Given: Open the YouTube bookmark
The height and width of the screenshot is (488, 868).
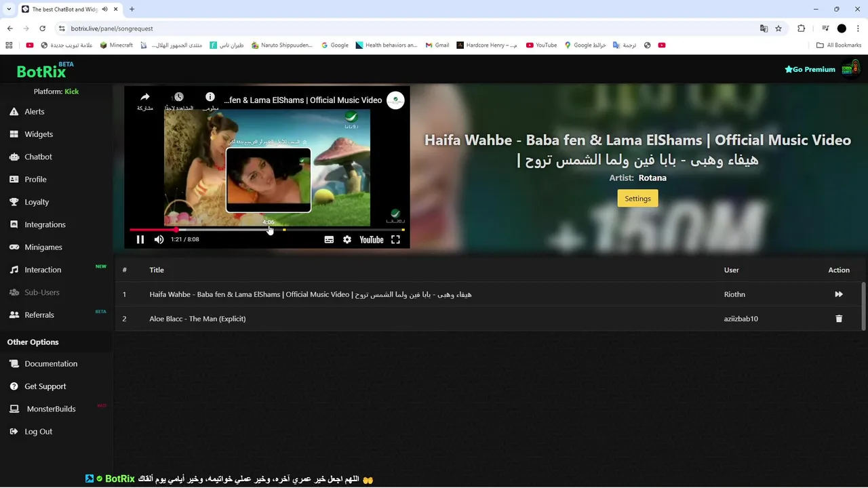Looking at the screenshot, I should pyautogui.click(x=541, y=45).
